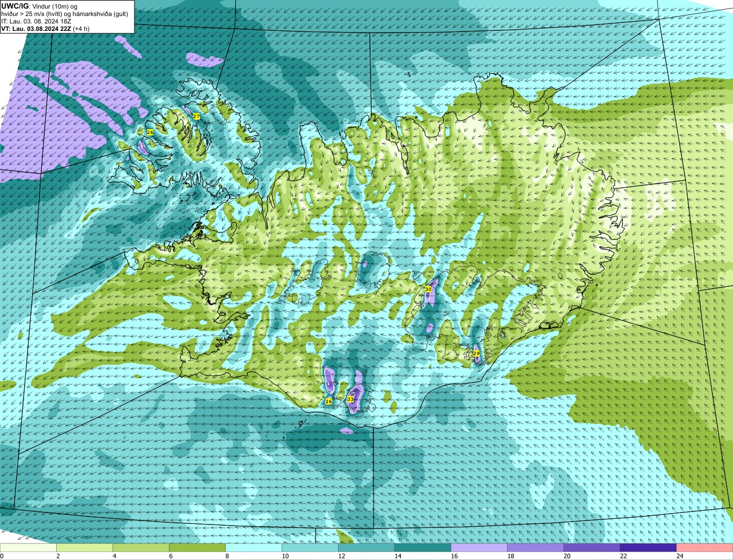This screenshot has height=560, width=733.
Task: Click the 8–10 m/s pale cyan legend swatch
Action: (x=254, y=548)
